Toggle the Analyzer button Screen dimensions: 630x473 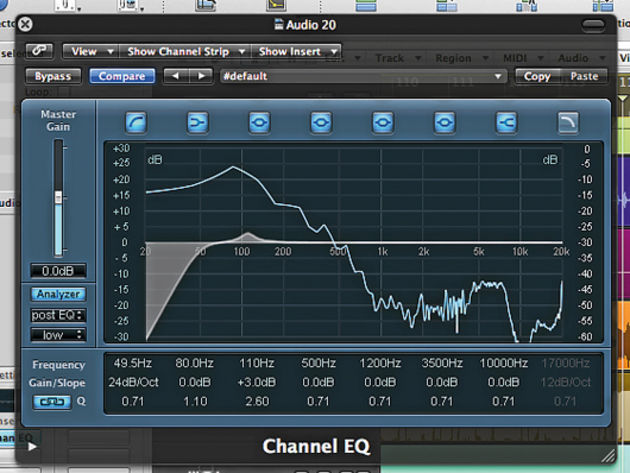(58, 294)
